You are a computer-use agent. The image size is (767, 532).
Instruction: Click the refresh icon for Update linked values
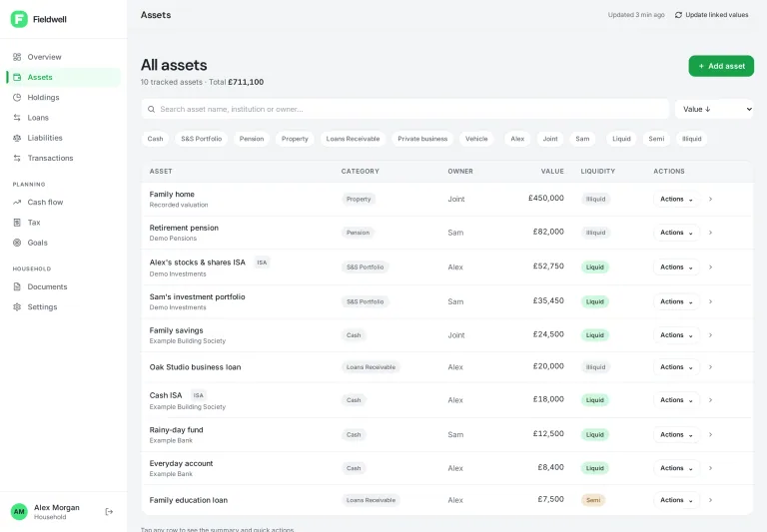(x=678, y=15)
